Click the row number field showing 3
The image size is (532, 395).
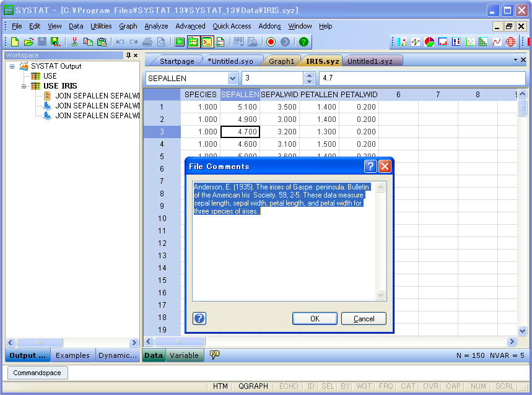pyautogui.click(x=273, y=79)
